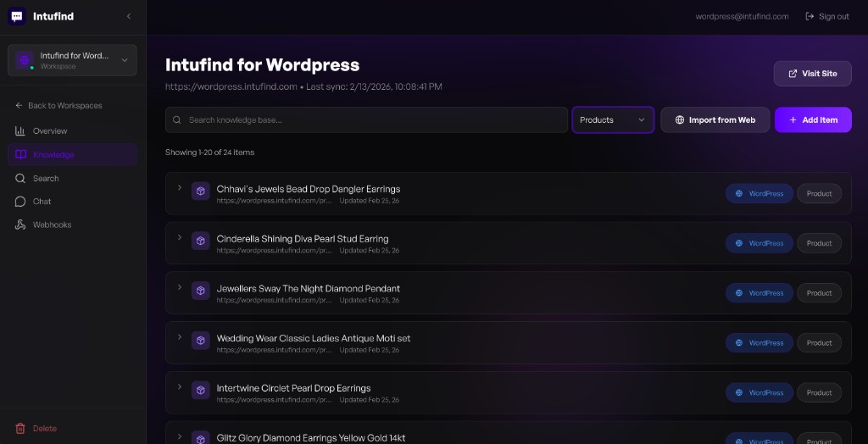Collapse the sidebar with the arrow icon
The image size is (868, 444).
(x=129, y=16)
